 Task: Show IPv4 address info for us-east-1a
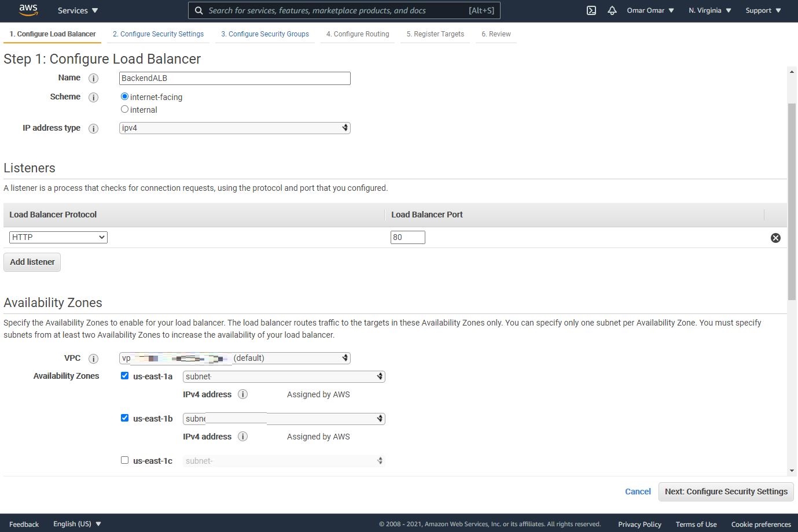(243, 394)
